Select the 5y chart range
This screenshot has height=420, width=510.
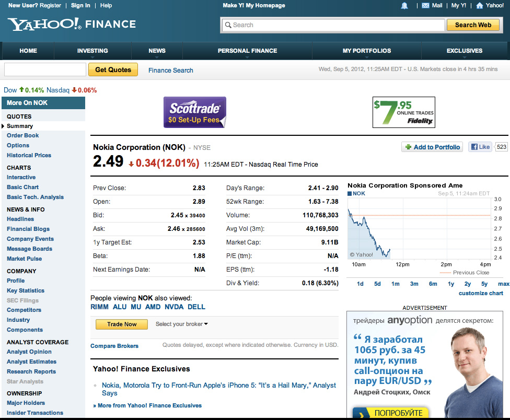tap(484, 284)
